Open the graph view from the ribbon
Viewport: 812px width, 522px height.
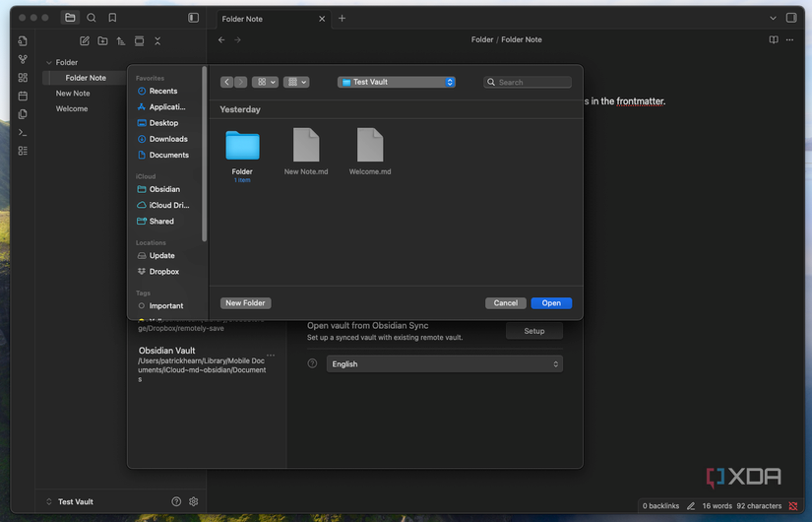23,59
